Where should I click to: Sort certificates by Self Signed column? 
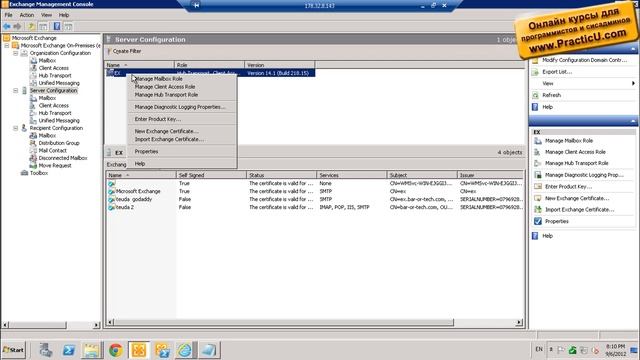click(211, 175)
